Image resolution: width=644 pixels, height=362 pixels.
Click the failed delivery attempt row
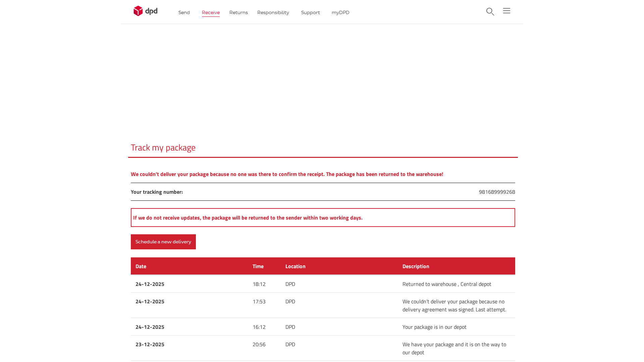coord(322,305)
